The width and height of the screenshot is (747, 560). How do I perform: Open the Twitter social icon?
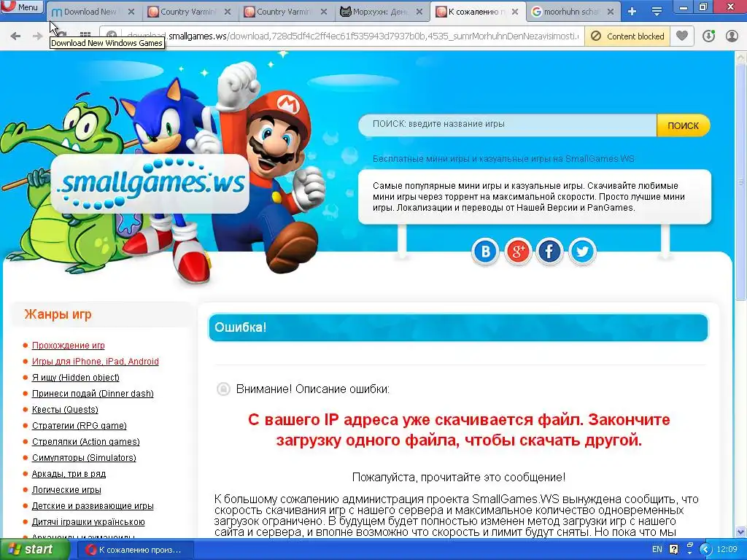click(582, 251)
